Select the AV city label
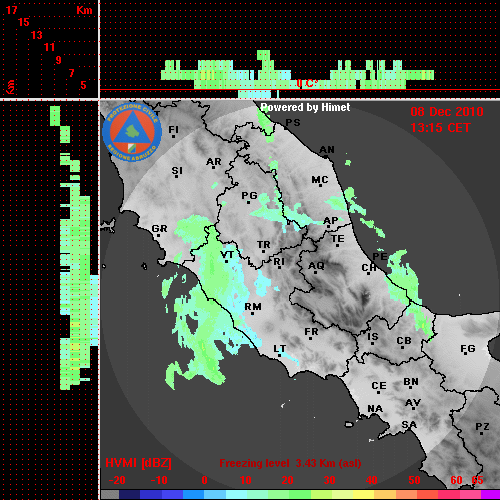Image resolution: width=500 pixels, height=500 pixels. pyautogui.click(x=413, y=403)
